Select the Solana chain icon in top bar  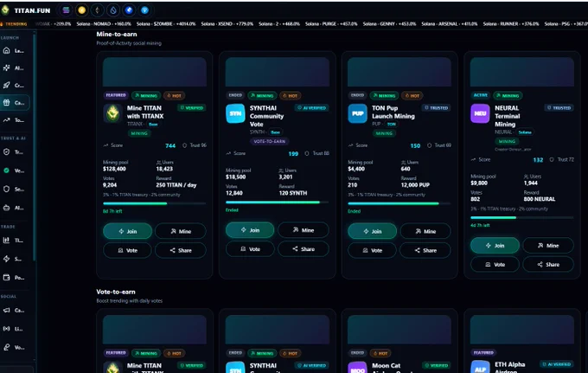(x=66, y=10)
